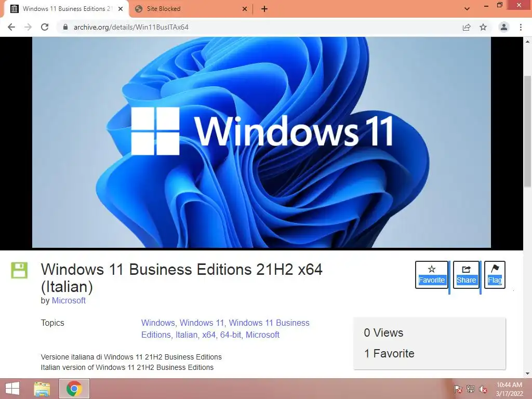Favorite this archive item
The width and height of the screenshot is (532, 399).
coord(432,275)
